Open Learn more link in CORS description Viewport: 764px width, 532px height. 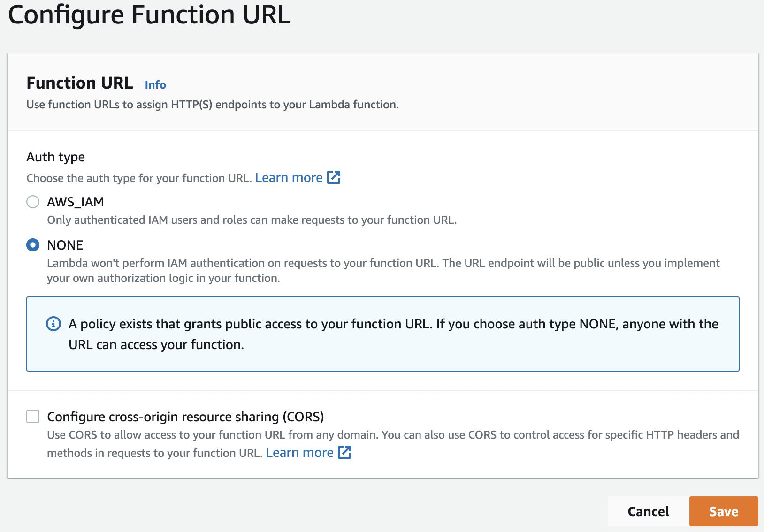tap(299, 453)
